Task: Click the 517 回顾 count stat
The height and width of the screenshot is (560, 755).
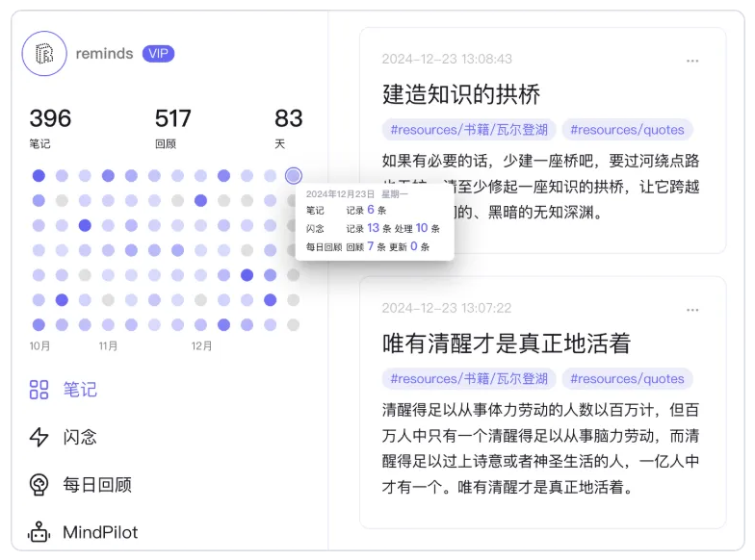Action: point(173,119)
